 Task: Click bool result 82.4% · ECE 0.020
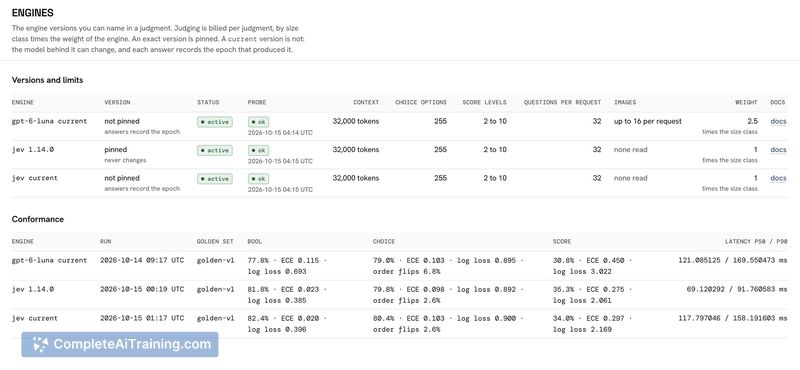[283, 318]
